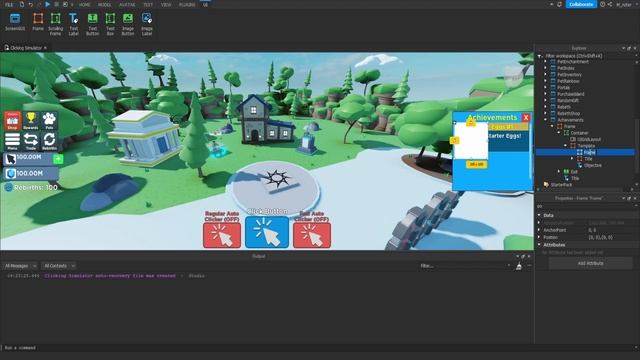640x360 pixels.
Task: Click the yellow size label below the white frame
Action: pyautogui.click(x=476, y=164)
